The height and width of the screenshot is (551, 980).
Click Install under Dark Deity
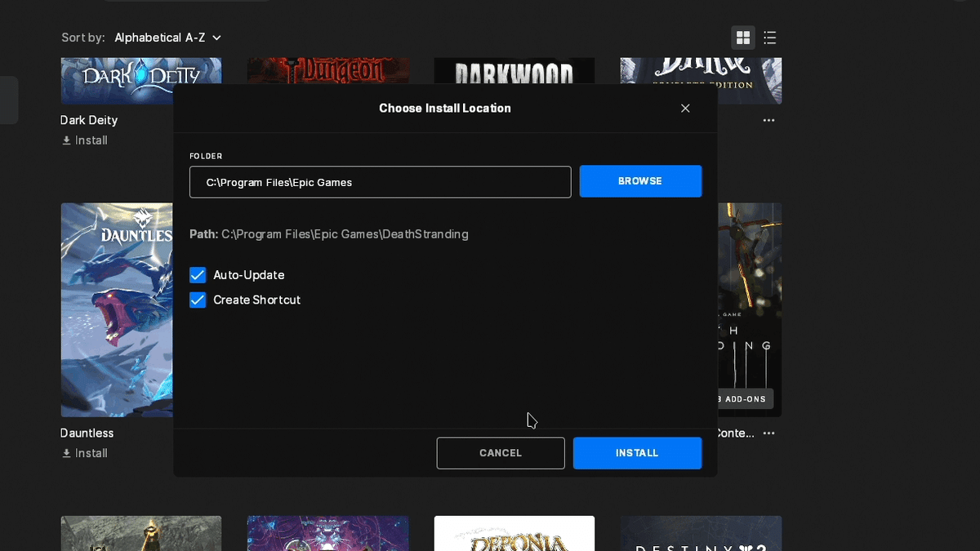click(x=85, y=140)
